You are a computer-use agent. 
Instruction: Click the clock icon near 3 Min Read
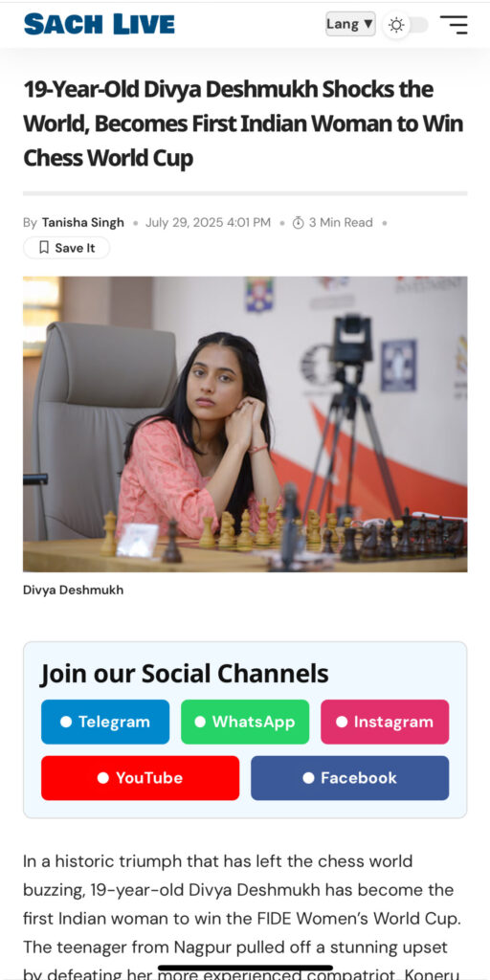(x=299, y=222)
